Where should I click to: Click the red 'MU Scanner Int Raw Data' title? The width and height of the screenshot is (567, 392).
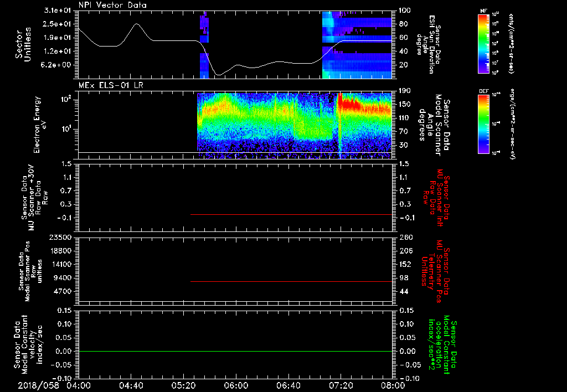coord(437,198)
